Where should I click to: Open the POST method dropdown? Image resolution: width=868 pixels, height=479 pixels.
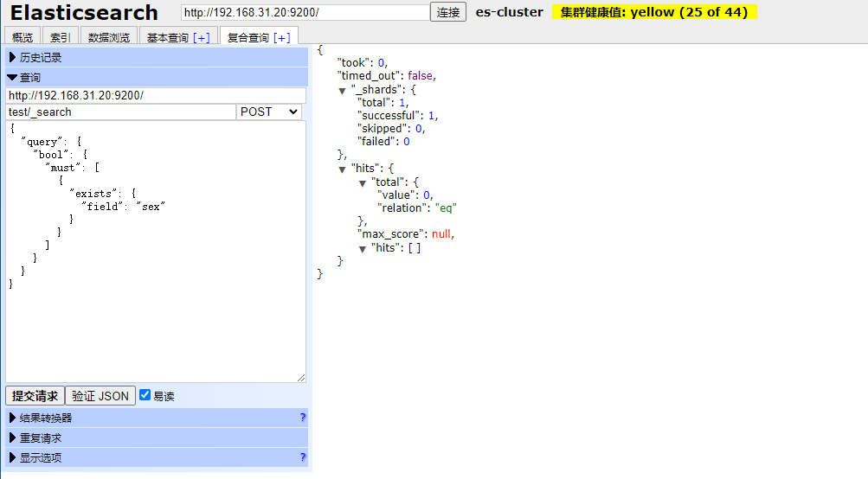pyautogui.click(x=269, y=112)
